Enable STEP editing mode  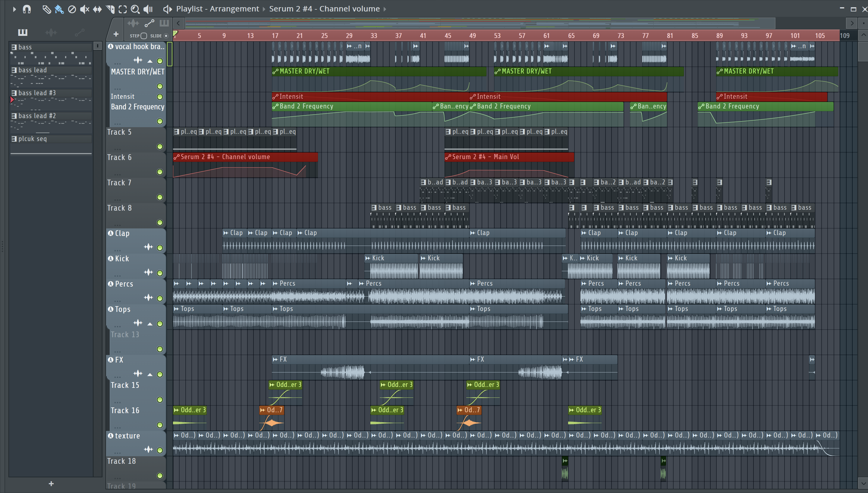pos(143,36)
